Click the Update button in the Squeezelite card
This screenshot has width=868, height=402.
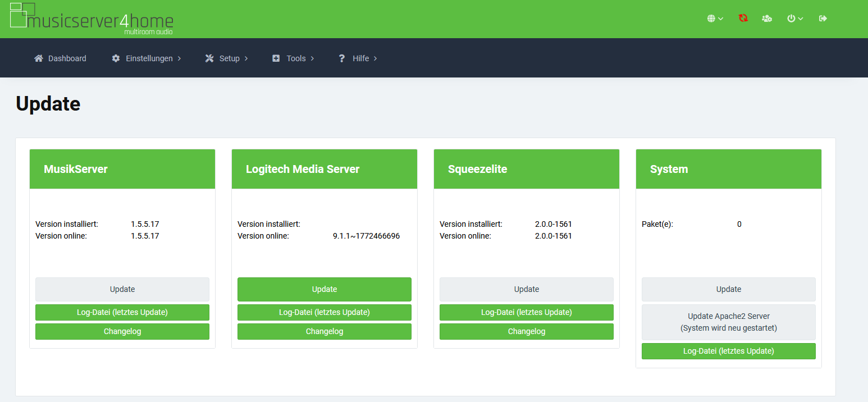point(527,289)
